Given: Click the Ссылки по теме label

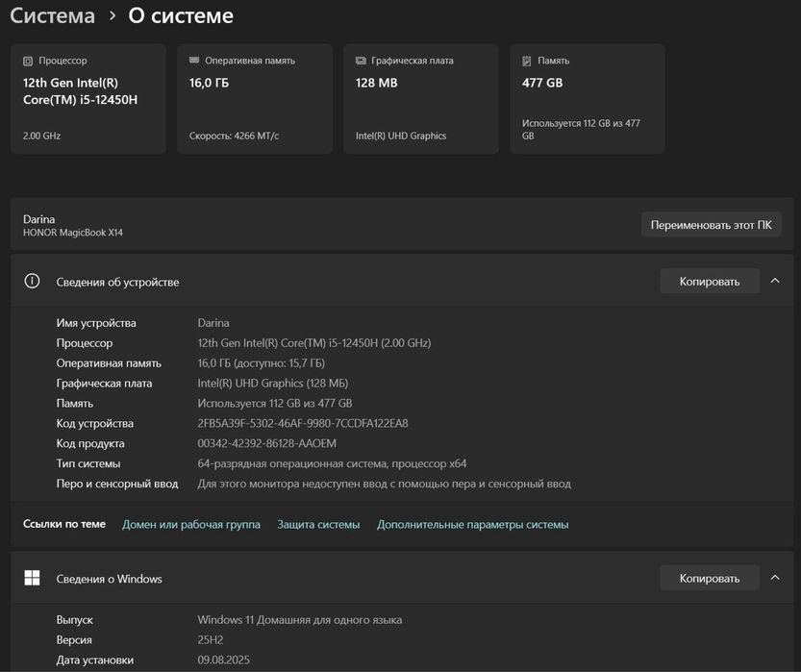Looking at the screenshot, I should click(64, 524).
